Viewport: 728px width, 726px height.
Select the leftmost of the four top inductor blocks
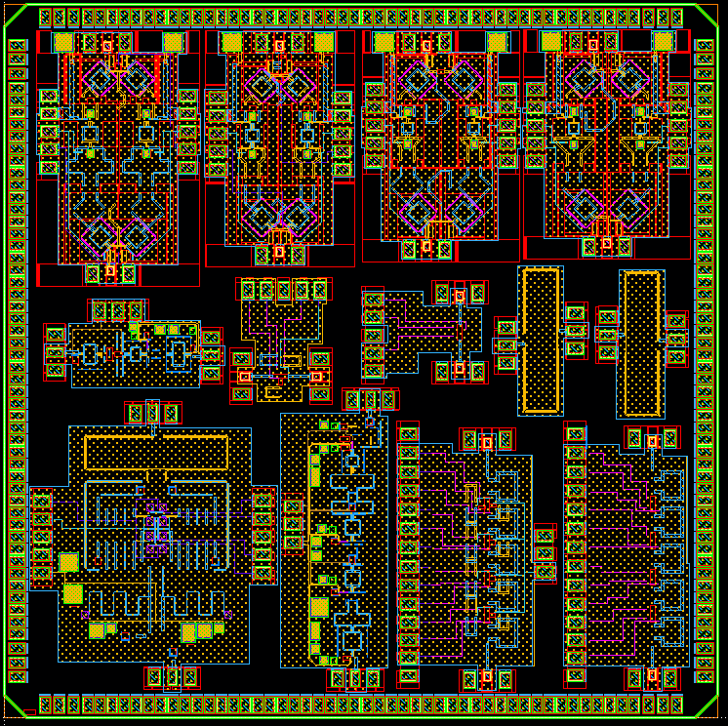tap(118, 158)
